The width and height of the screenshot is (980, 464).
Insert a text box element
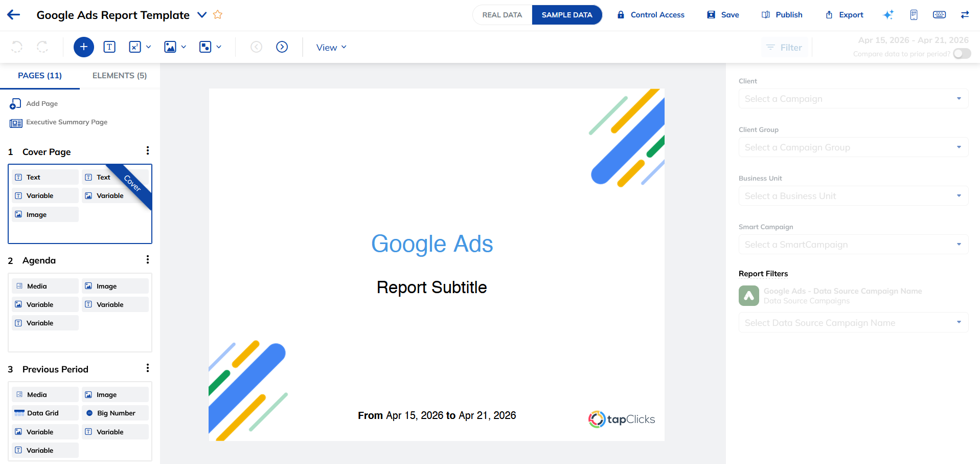[x=109, y=47]
